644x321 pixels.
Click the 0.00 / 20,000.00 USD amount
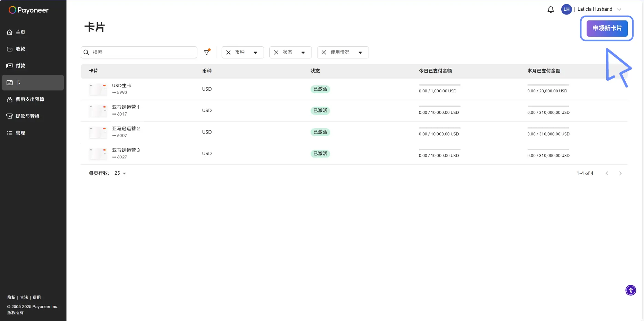click(547, 91)
